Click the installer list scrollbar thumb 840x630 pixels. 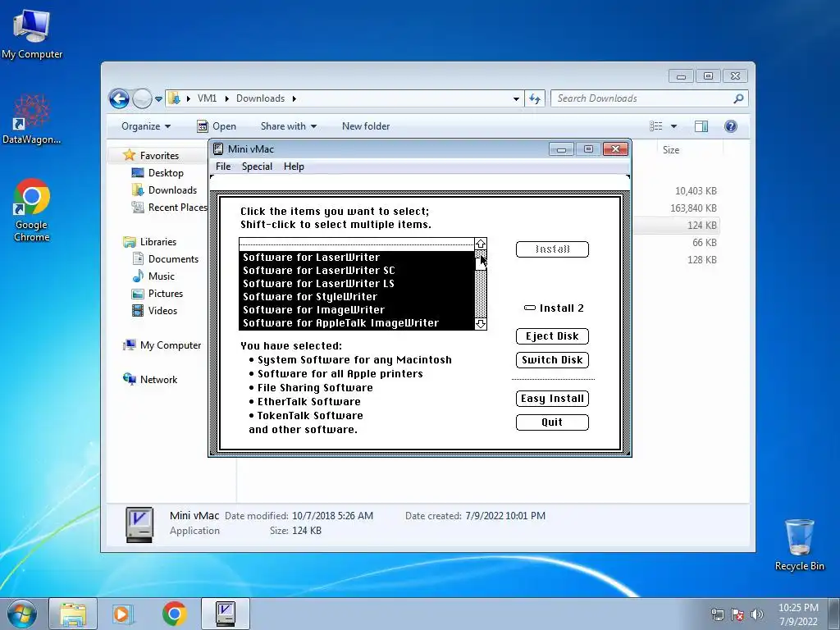click(x=481, y=264)
